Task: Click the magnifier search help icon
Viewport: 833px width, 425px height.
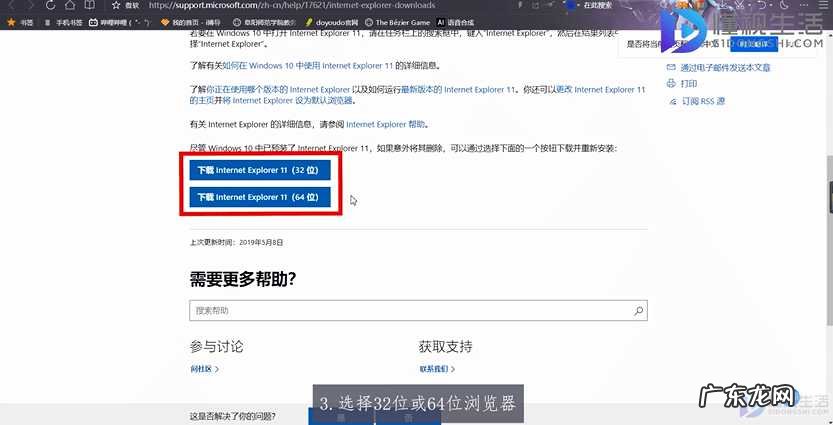Action: (x=639, y=311)
